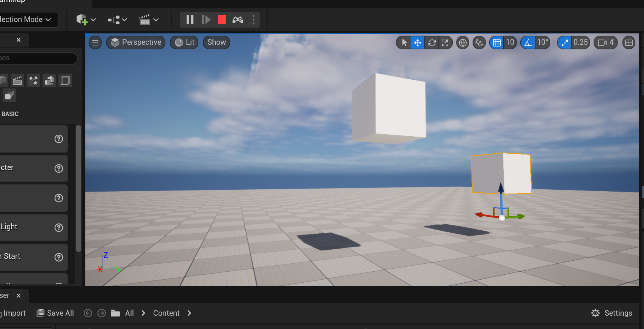Change rotation snap value 10°
The width and height of the screenshot is (644, 329).
click(542, 43)
